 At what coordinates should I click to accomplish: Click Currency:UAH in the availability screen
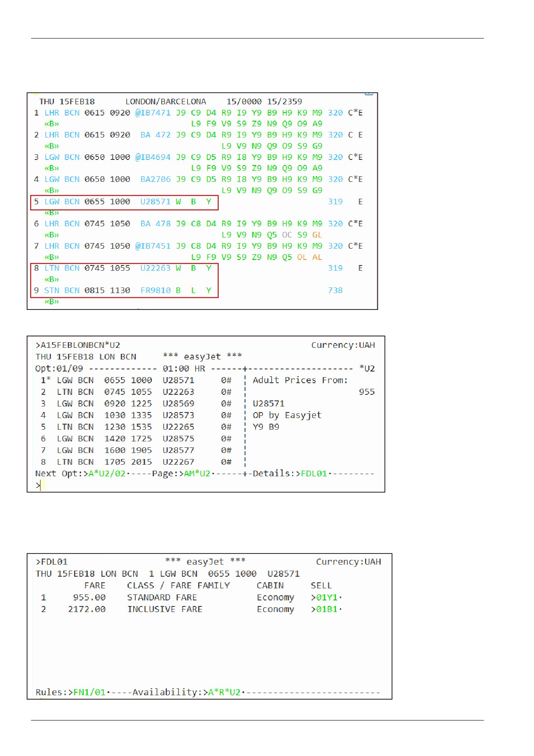click(343, 345)
